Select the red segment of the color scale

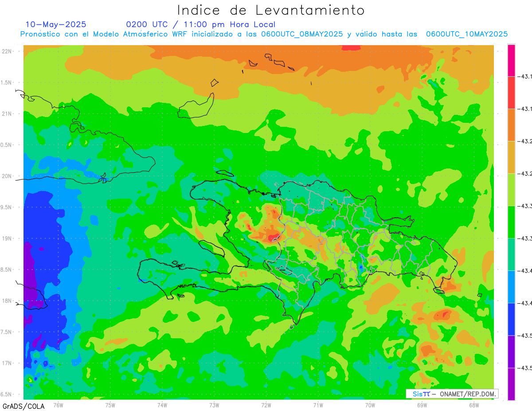(511, 93)
